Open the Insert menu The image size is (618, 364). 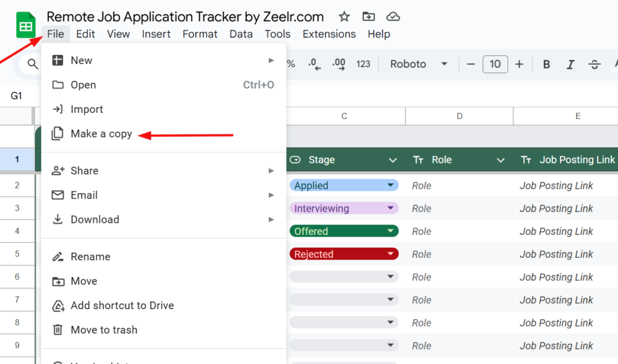coord(156,34)
